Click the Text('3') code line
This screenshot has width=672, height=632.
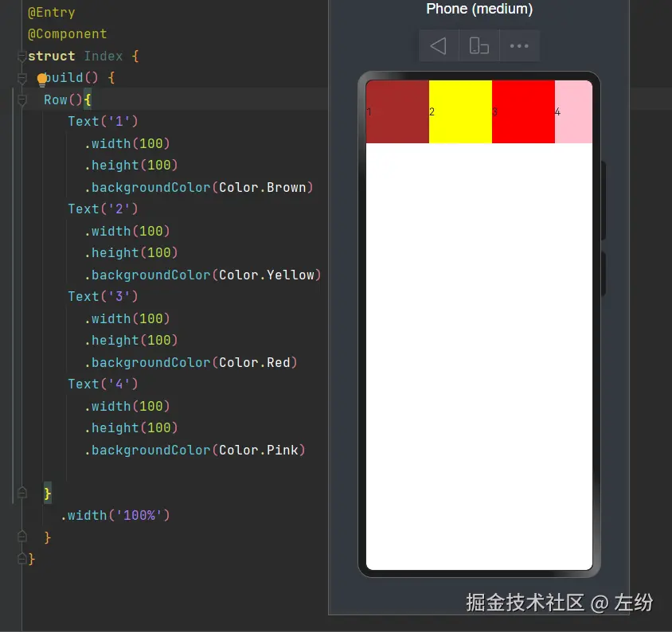103,297
